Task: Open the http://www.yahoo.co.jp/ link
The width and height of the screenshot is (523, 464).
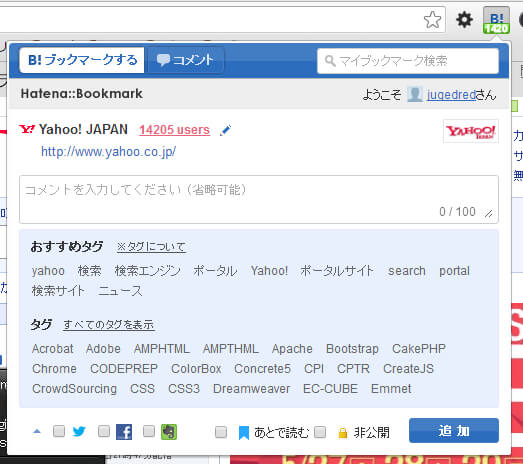Action: (108, 152)
